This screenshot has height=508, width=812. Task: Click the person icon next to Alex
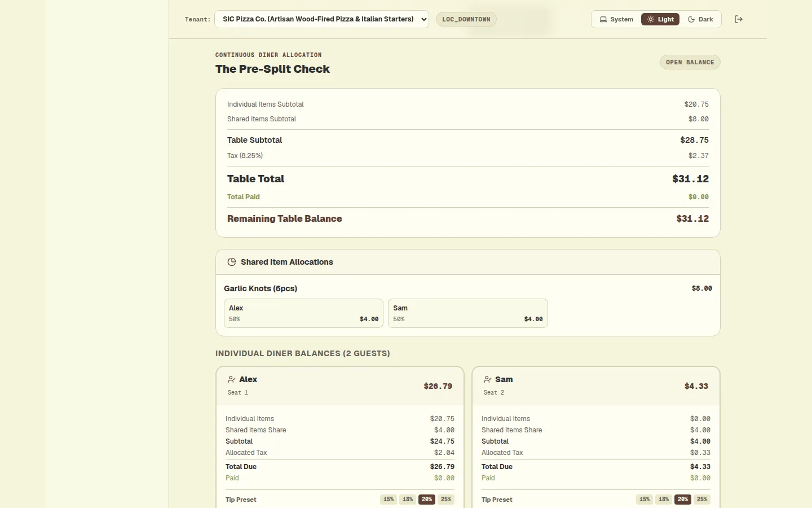point(231,379)
